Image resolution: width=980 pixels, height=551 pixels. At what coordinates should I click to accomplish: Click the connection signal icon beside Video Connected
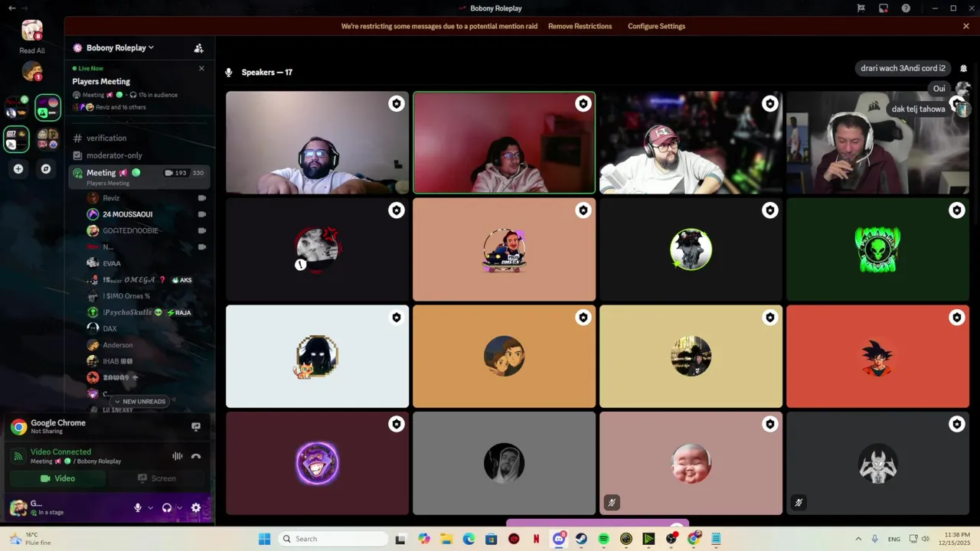[x=18, y=456]
